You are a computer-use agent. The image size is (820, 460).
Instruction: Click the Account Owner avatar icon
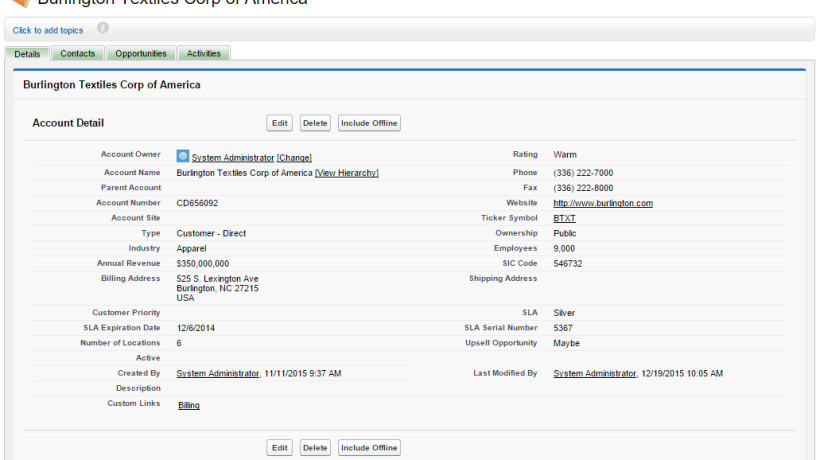click(182, 156)
